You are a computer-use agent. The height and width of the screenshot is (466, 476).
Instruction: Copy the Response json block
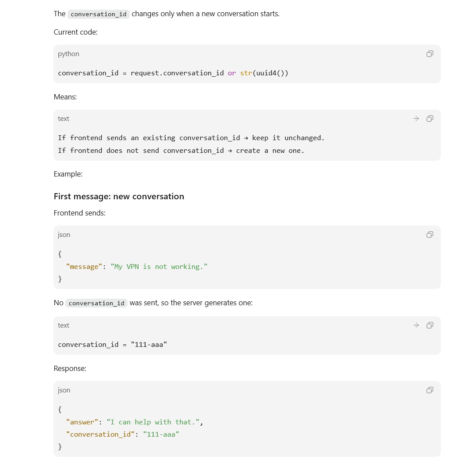click(430, 390)
